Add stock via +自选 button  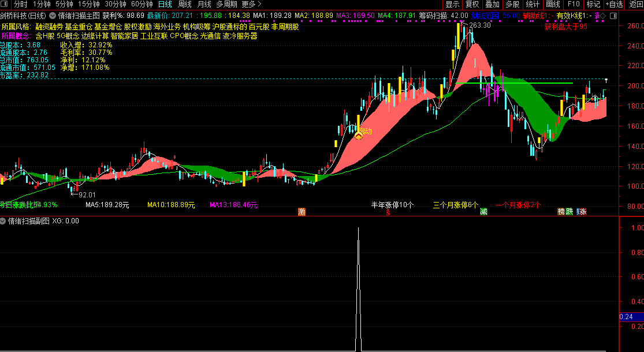615,5
